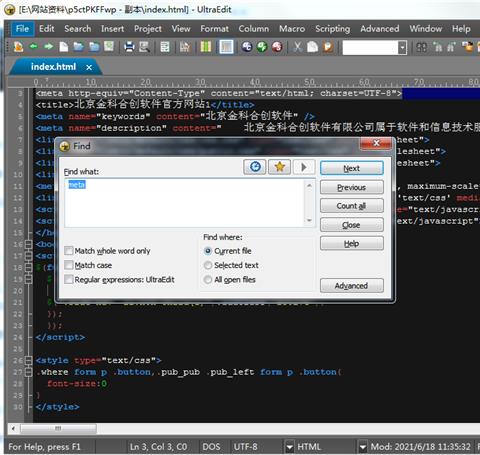This screenshot has height=455, width=480.
Task: Click the Close button in Find dialog
Action: pos(352,225)
